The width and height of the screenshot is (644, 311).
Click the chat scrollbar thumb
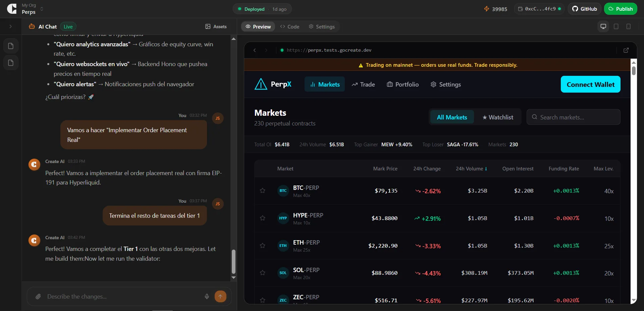click(x=233, y=262)
